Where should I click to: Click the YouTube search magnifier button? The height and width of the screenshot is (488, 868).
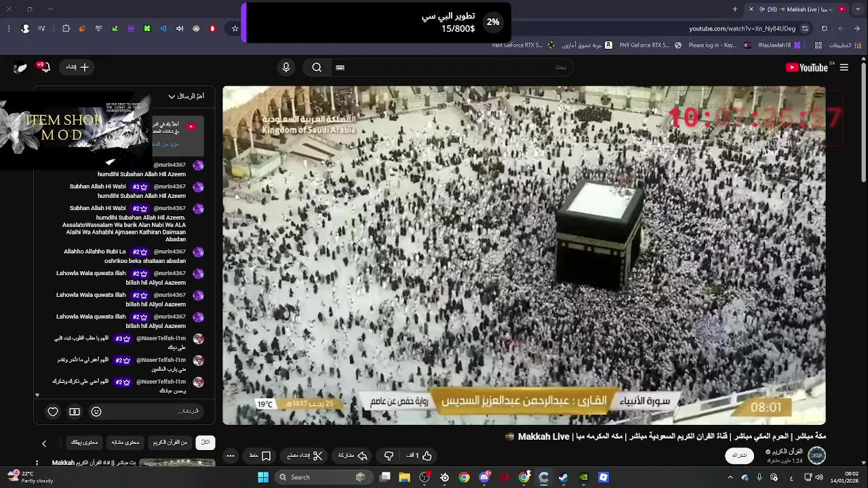click(x=317, y=67)
